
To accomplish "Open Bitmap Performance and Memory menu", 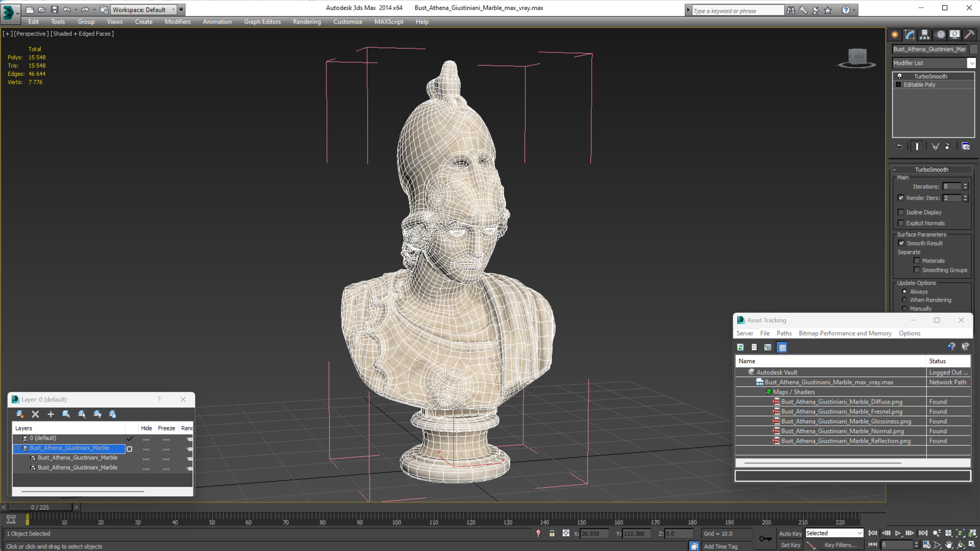I will (x=845, y=333).
